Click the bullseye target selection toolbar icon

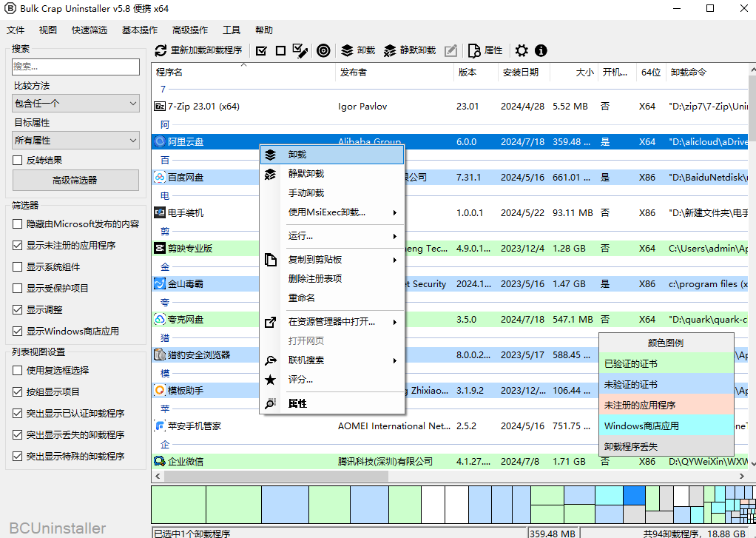pyautogui.click(x=323, y=51)
